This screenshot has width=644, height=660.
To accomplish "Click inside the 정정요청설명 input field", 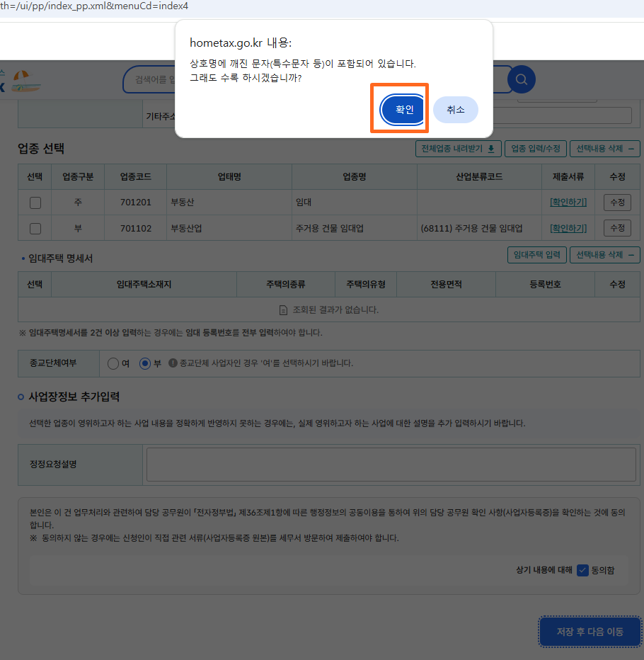I will [x=391, y=464].
